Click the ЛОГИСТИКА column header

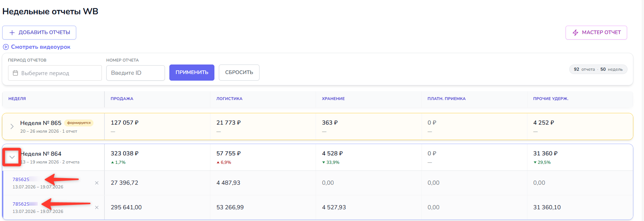tap(229, 99)
